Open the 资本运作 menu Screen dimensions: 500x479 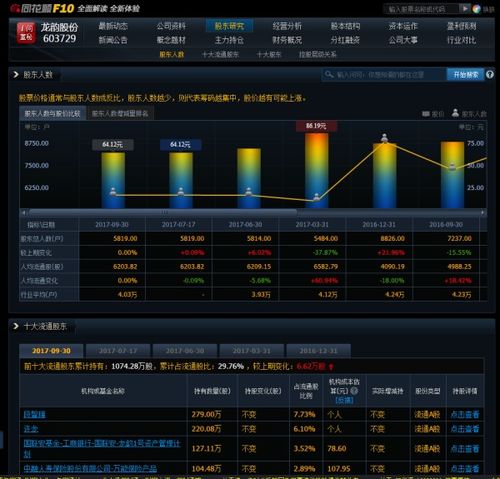[403, 26]
